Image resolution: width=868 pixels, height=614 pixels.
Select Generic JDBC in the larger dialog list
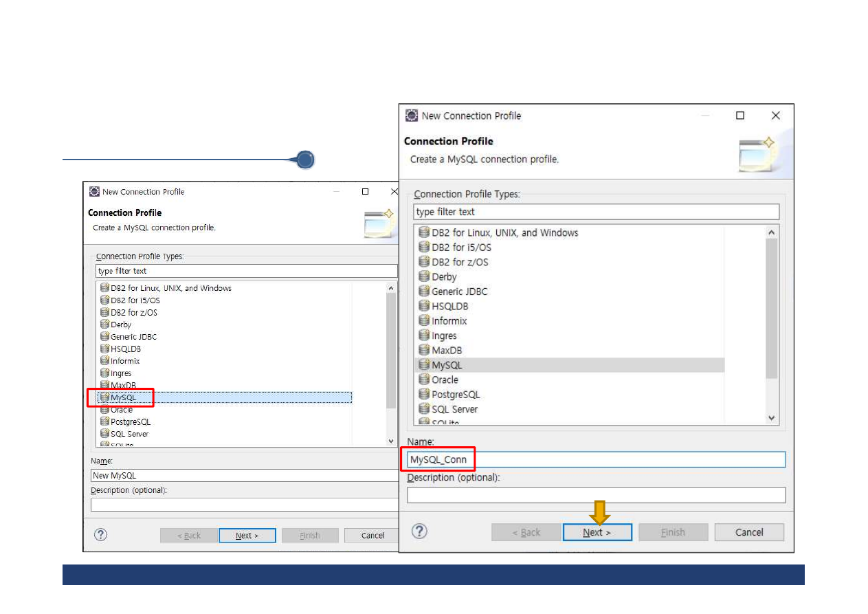[x=459, y=292]
